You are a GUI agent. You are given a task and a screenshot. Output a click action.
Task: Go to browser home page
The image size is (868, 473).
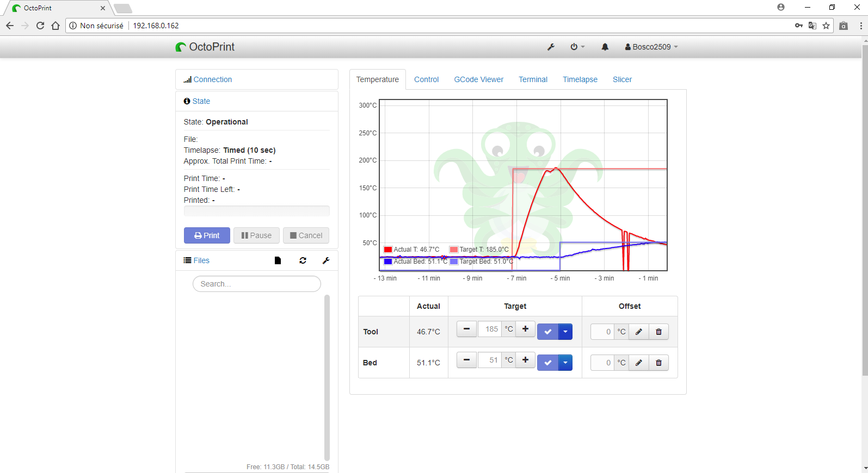[x=56, y=26]
